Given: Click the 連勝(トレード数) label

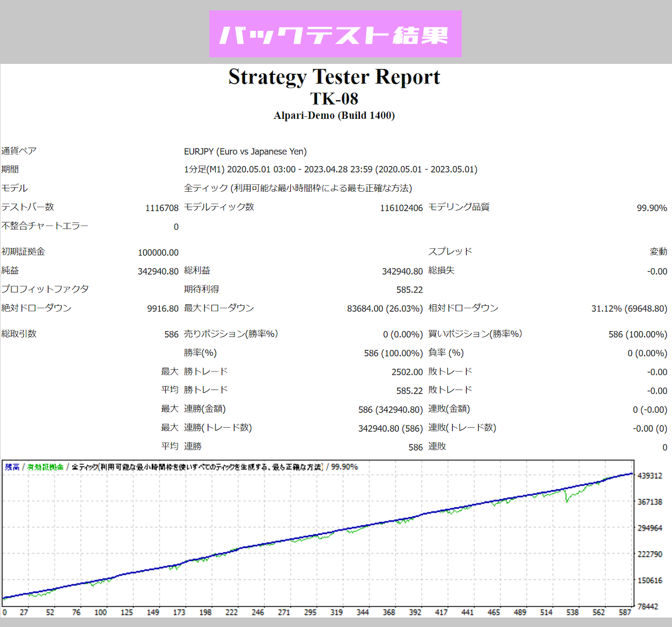Looking at the screenshot, I should [218, 427].
